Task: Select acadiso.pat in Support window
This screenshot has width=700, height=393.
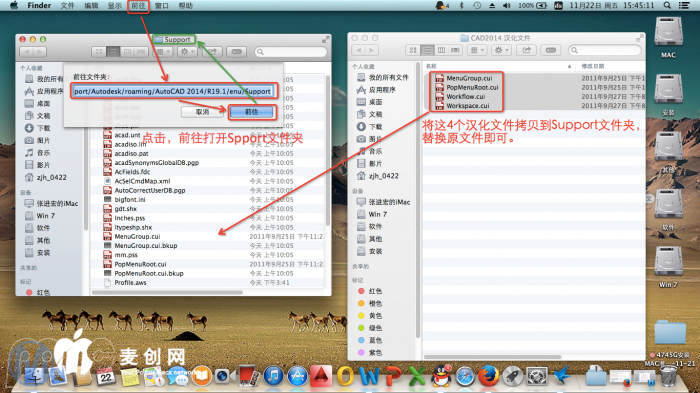Action: coord(131,153)
